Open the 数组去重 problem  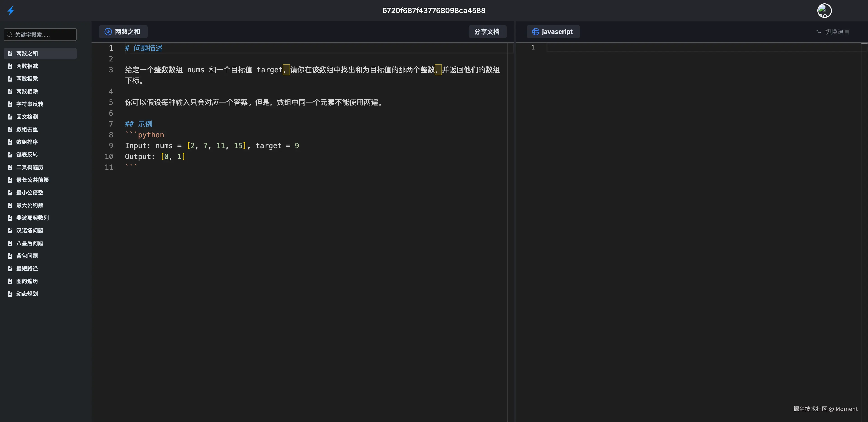[40, 129]
